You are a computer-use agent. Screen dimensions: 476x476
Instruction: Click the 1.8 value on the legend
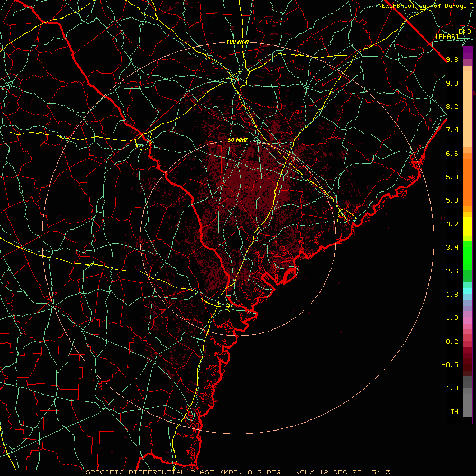[x=452, y=295]
